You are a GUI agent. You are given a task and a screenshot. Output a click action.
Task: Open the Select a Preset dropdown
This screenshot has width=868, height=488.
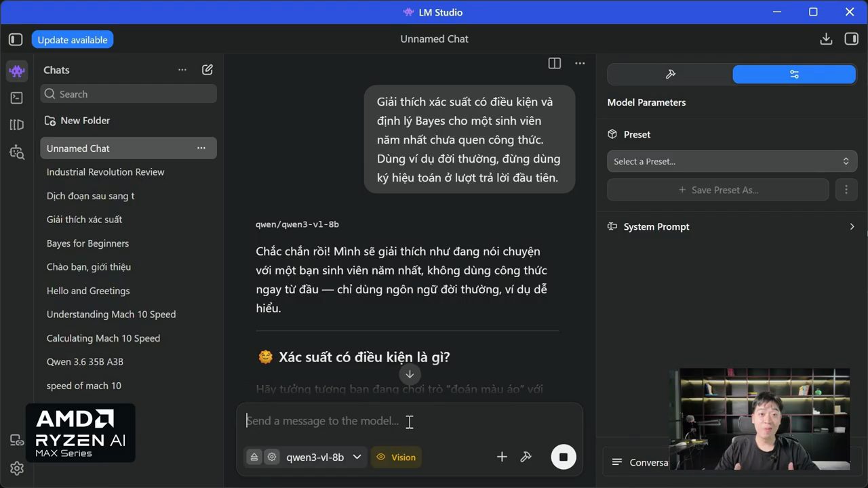coord(732,161)
